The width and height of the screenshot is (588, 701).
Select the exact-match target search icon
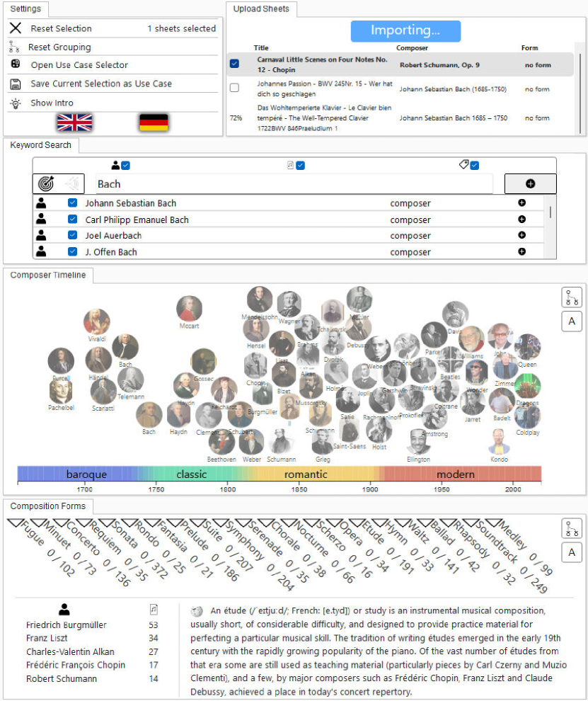pyautogui.click(x=46, y=183)
